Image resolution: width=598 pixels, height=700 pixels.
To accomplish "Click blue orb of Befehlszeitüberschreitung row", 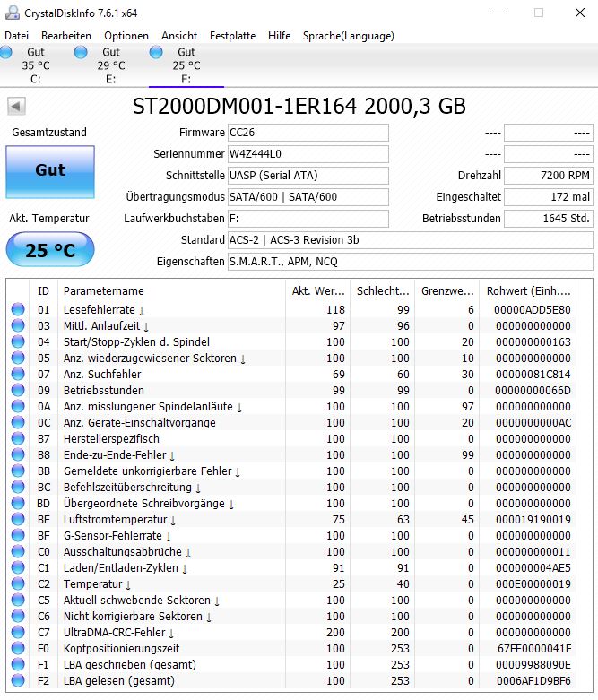I will (18, 487).
